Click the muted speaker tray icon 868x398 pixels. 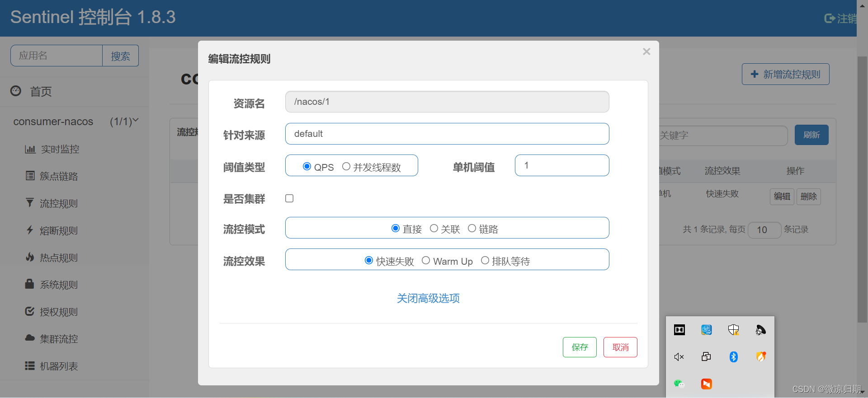click(679, 357)
